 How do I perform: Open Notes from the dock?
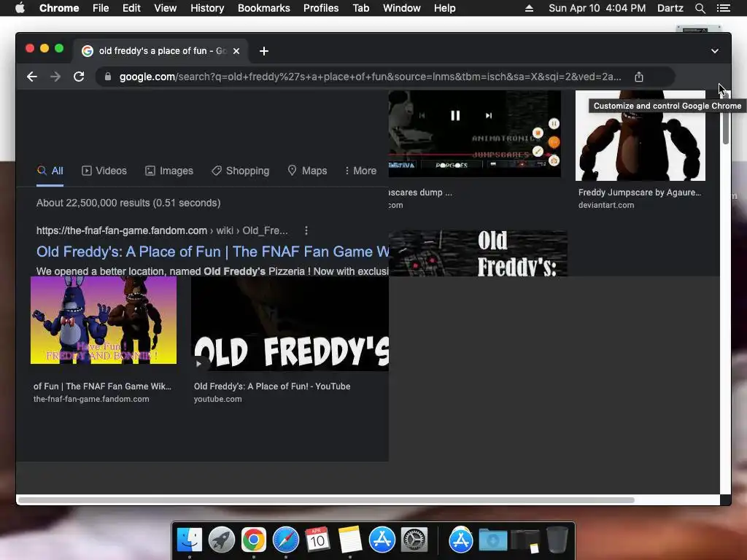[x=350, y=540]
